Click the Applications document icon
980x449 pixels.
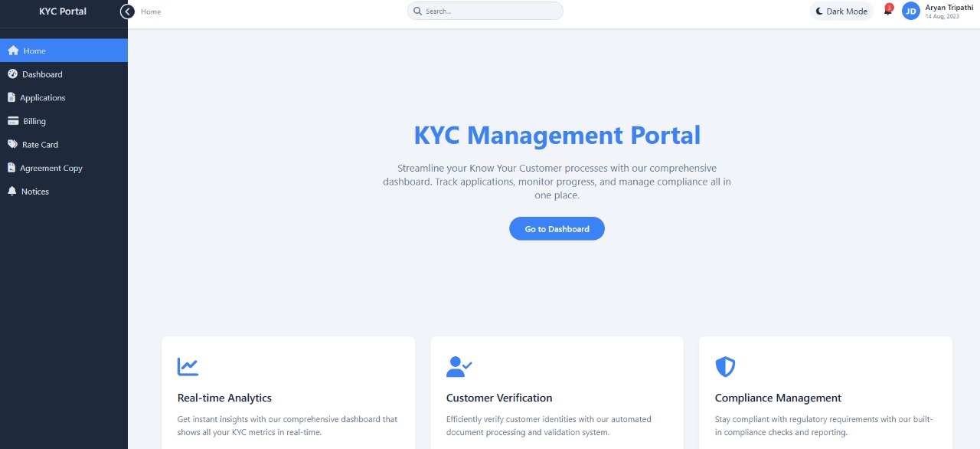pos(12,97)
